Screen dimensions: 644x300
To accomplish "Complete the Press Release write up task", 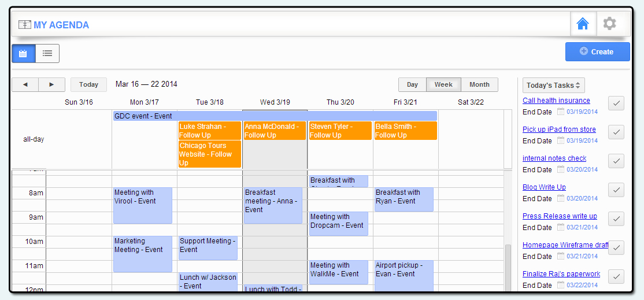I will click(x=616, y=219).
